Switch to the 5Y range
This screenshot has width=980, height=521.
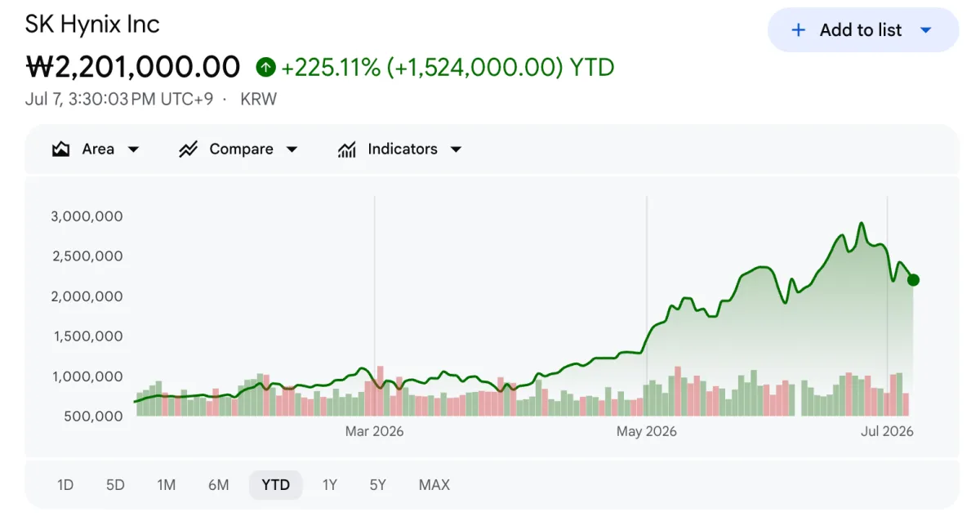point(377,485)
